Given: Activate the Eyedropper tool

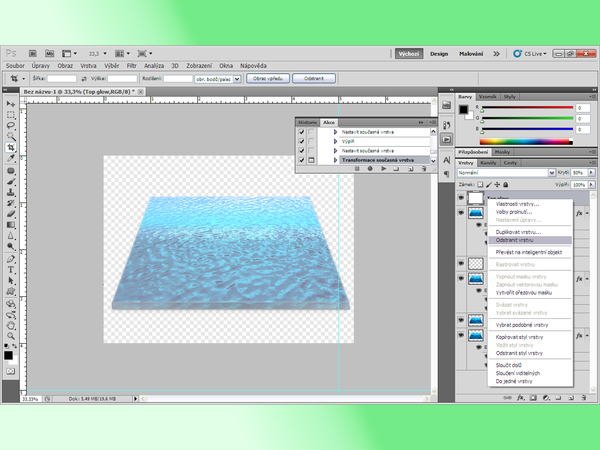Looking at the screenshot, I should [x=11, y=159].
